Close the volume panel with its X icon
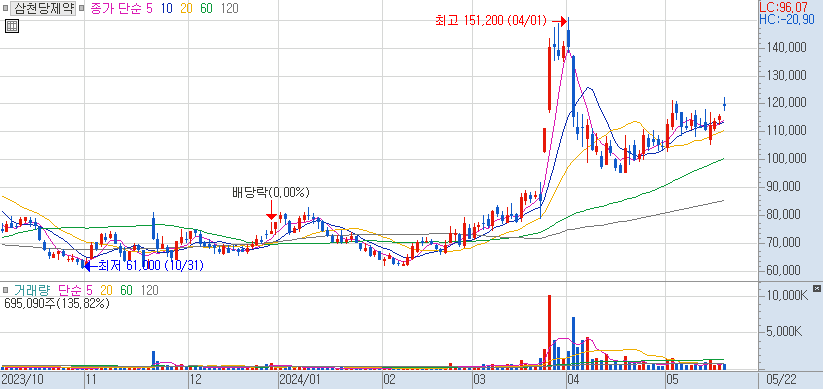 click(x=816, y=288)
